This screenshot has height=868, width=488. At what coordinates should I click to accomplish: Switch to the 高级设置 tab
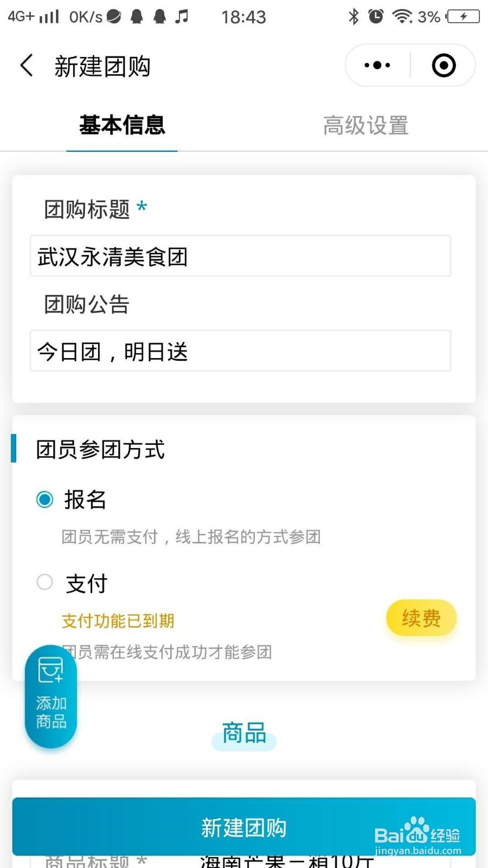coord(366,125)
